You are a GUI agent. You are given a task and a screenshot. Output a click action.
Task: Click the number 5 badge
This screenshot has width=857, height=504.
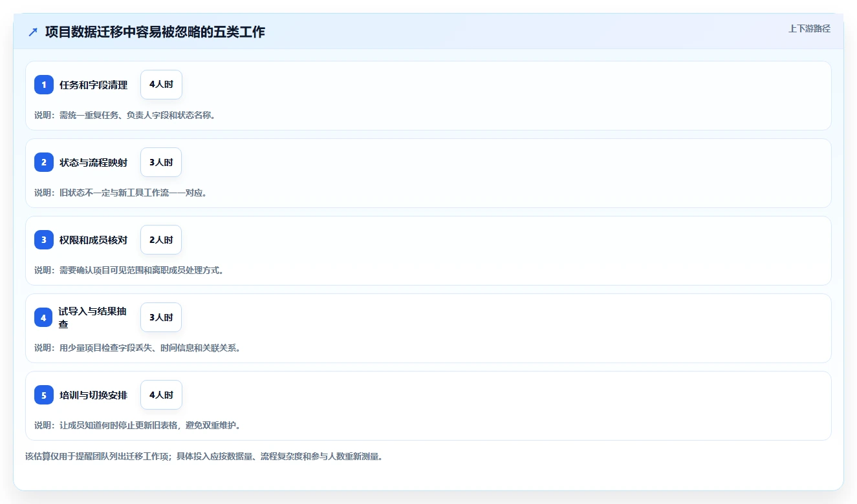44,395
